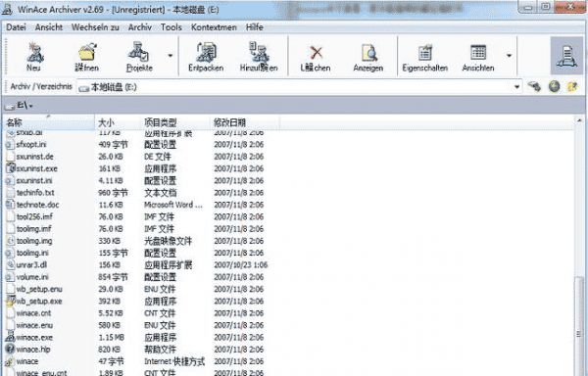
Task: Open the Wechseln zu menu
Action: click(95, 27)
